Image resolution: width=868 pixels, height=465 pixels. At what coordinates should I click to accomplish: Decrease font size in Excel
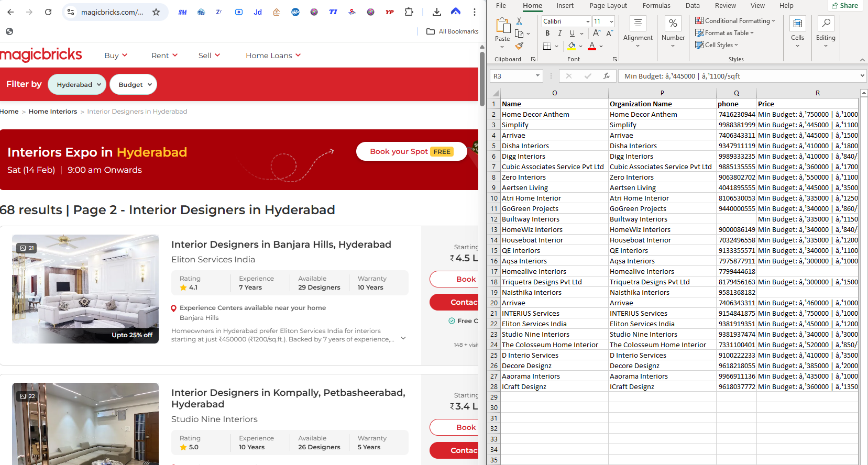pos(609,33)
